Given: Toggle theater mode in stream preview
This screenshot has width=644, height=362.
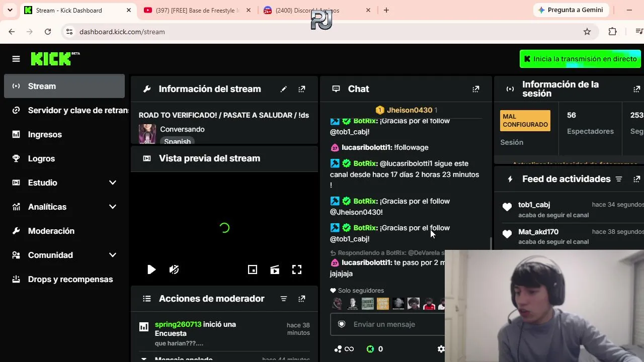Looking at the screenshot, I should coord(275,269).
